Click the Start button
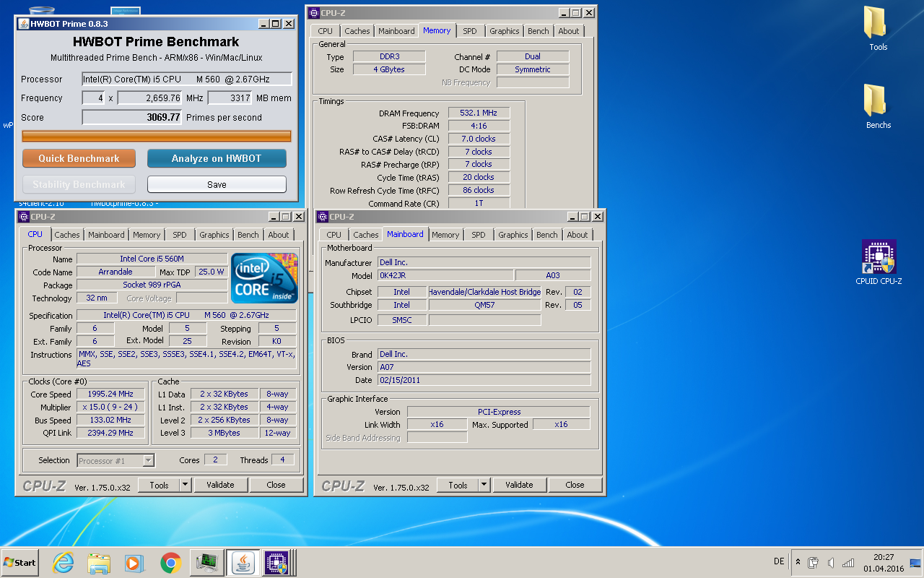Screen dimensions: 924x578 [x=20, y=562]
